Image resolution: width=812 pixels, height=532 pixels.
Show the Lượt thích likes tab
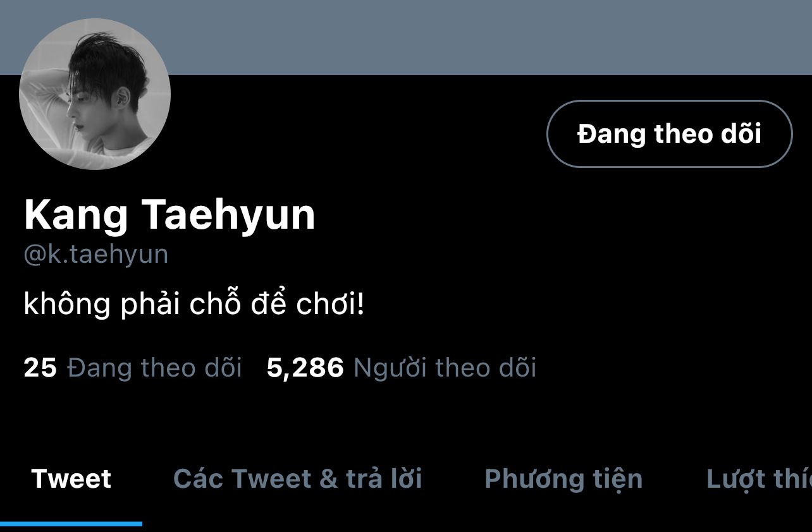coord(759,479)
